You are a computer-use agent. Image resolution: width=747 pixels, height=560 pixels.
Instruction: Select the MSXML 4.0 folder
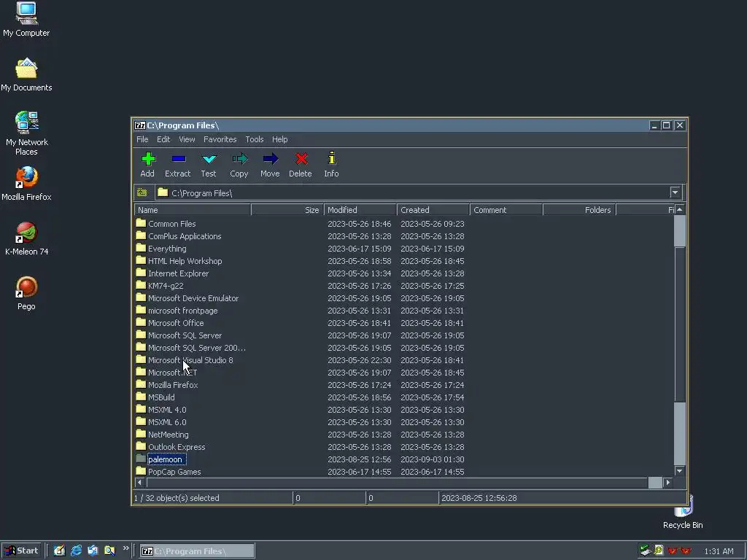click(x=167, y=410)
